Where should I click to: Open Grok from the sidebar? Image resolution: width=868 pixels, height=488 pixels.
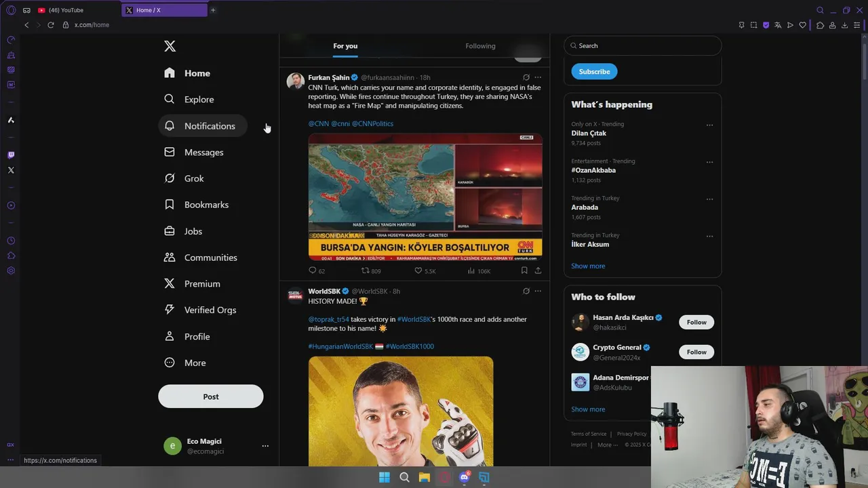[x=184, y=178]
